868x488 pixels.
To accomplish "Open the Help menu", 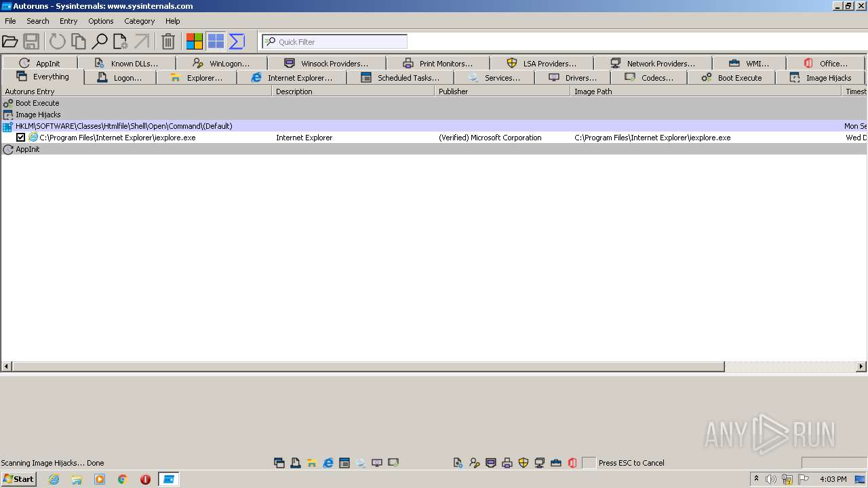I will coord(173,21).
